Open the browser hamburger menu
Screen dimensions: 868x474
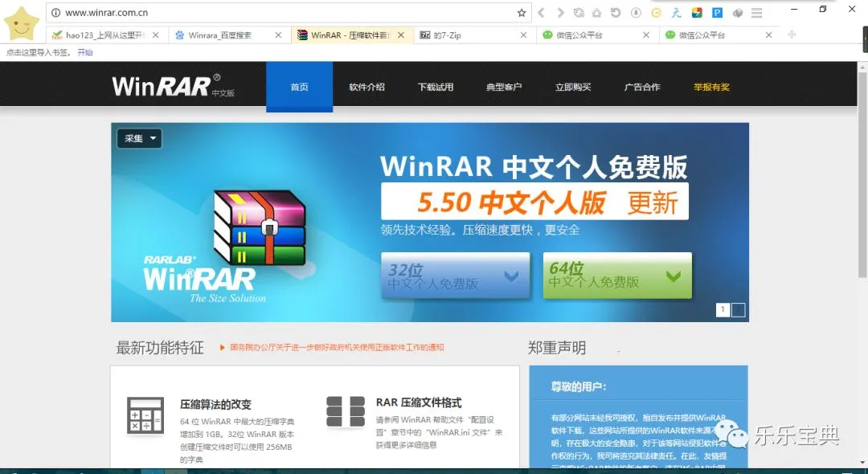757,13
